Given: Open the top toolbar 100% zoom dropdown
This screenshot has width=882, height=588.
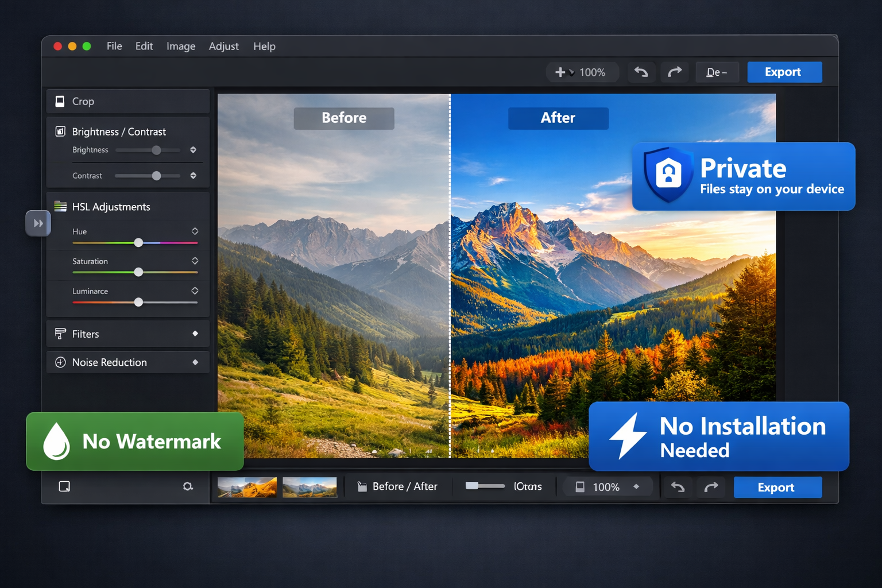Looking at the screenshot, I should 581,72.
